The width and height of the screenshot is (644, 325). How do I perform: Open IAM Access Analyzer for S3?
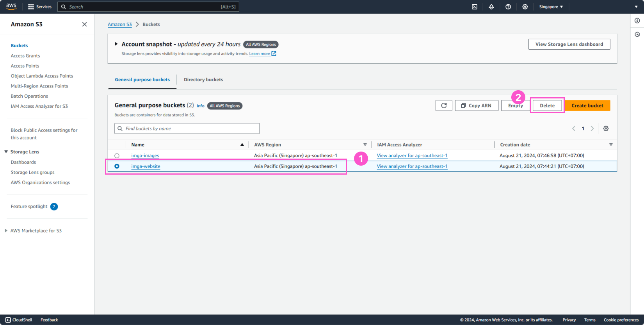39,106
